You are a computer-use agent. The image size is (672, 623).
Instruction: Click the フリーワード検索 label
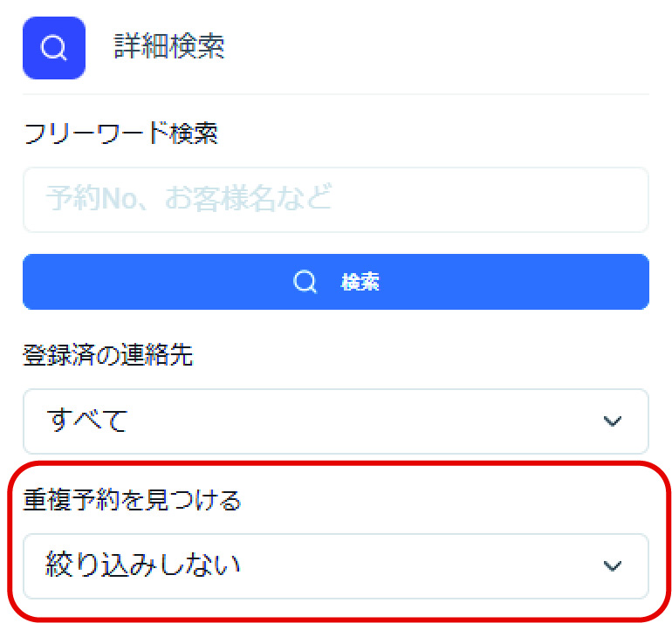coord(120,133)
